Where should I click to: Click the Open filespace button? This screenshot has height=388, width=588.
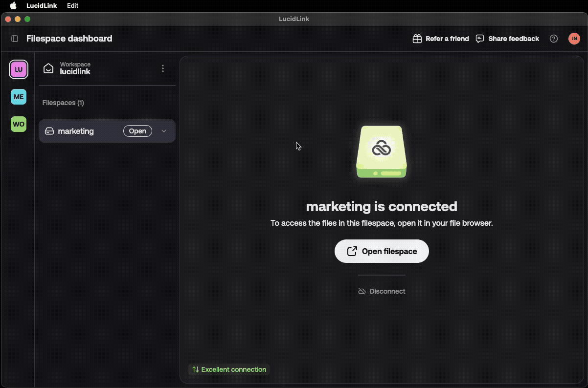pos(382,251)
